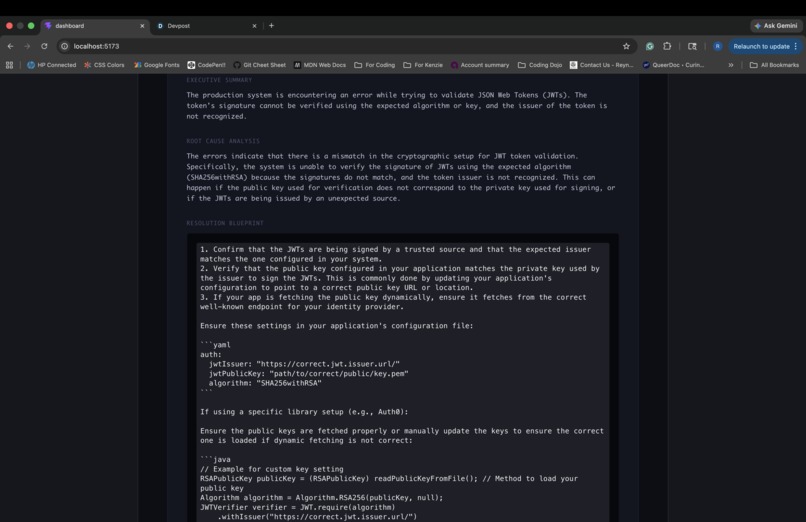Screen dimensions: 806x522
Task: Reload the localhost page
Action: [44, 46]
